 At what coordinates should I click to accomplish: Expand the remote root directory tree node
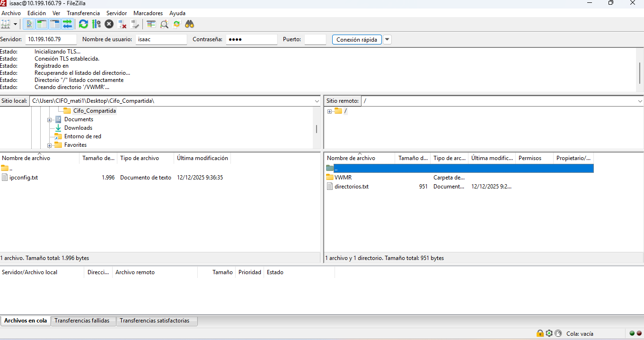click(329, 111)
